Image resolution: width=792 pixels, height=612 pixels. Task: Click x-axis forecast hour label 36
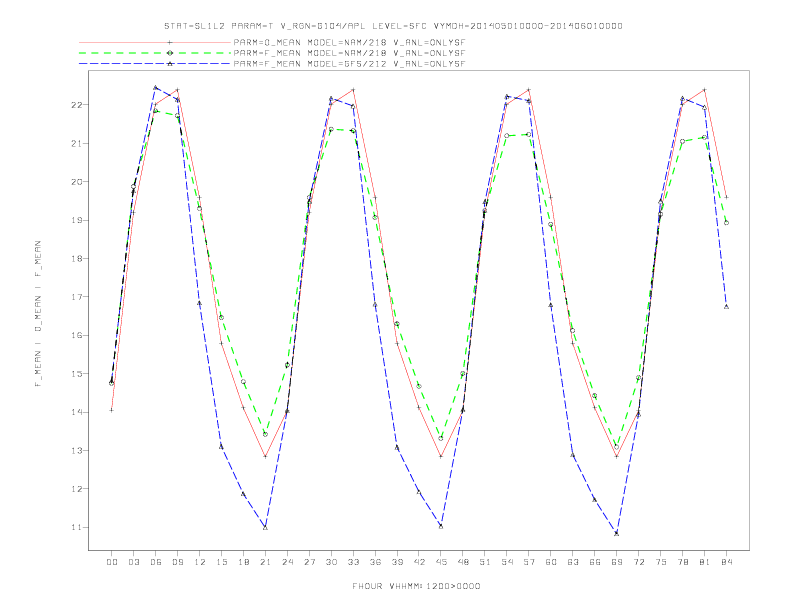375,562
